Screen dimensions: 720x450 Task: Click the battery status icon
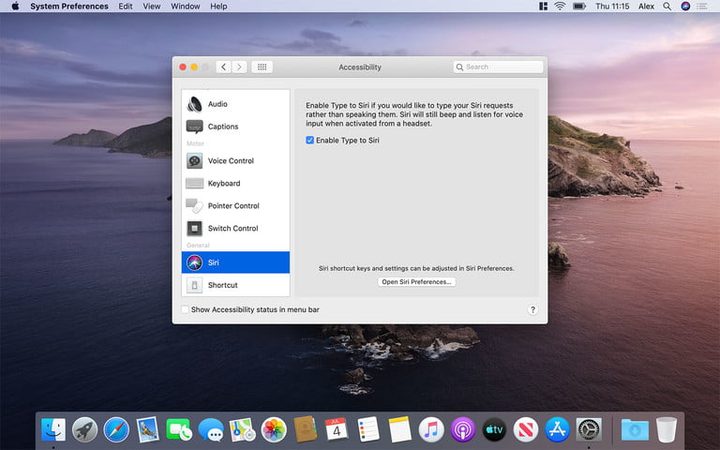click(579, 6)
